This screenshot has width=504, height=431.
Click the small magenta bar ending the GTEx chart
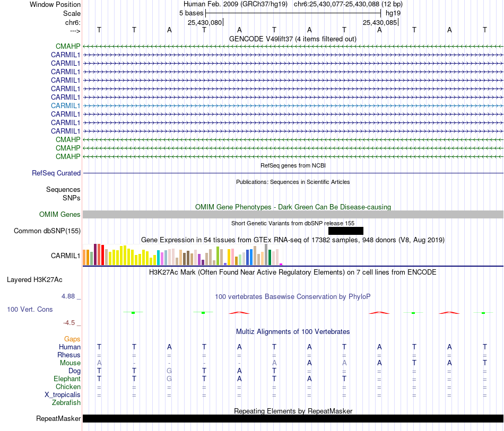pyautogui.click(x=281, y=265)
